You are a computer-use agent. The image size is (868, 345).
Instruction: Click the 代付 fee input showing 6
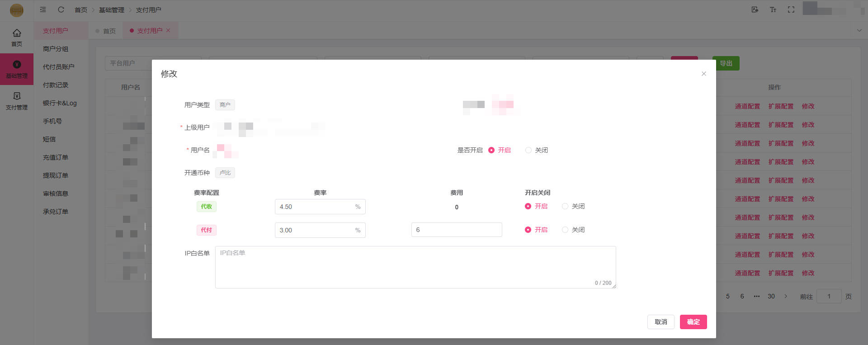click(x=456, y=230)
